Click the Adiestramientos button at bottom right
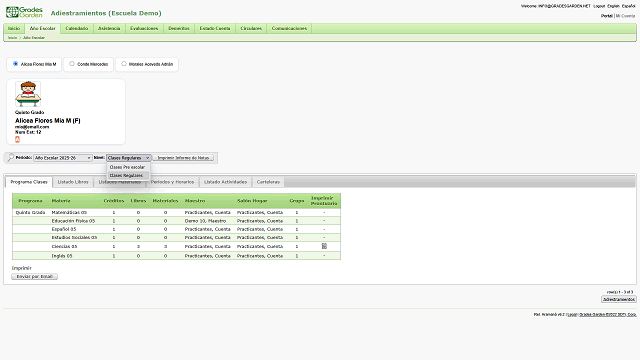This screenshot has height=360, width=640. point(619,299)
